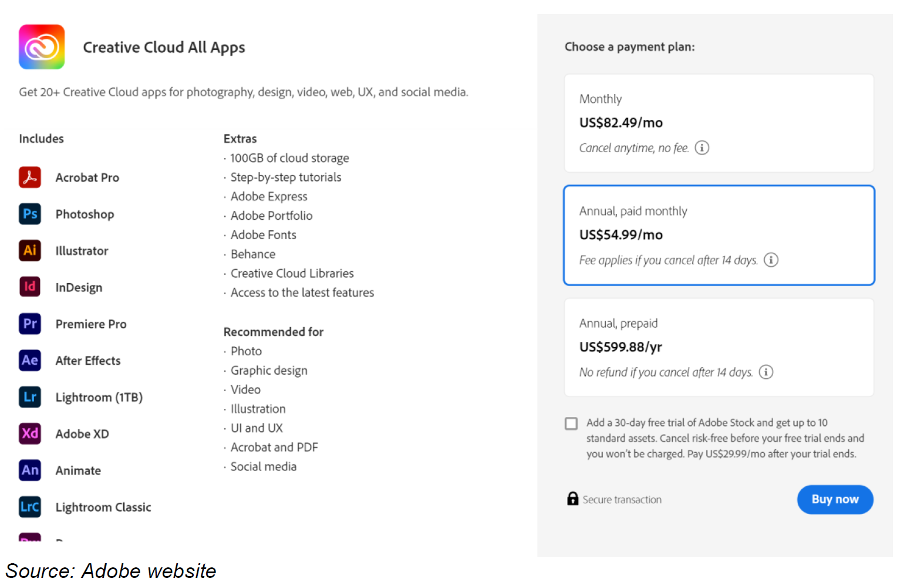
Task: Open info icon beside Cancel anytime, no fee
Action: pyautogui.click(x=702, y=147)
